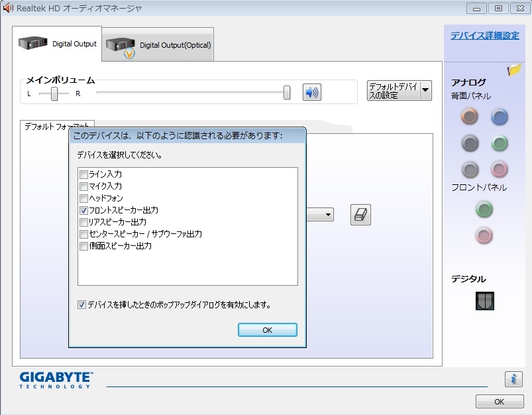The width and height of the screenshot is (532, 415).
Task: Check the ライン入力 checkbox
Action: (x=83, y=174)
